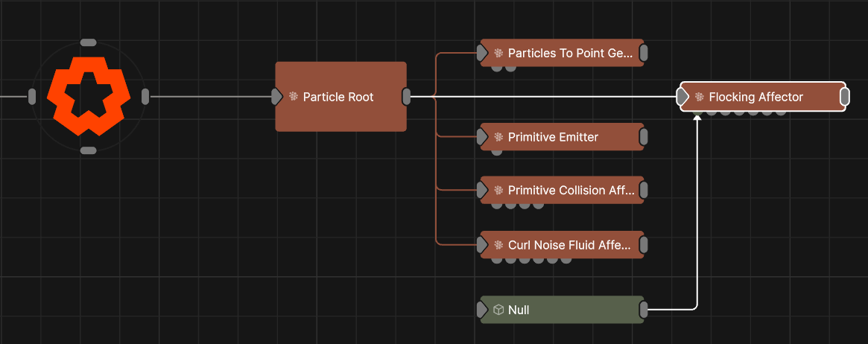Viewport: 868px width, 344px height.
Task: Click the particle icon on Primitive Emitter node
Action: click(x=498, y=137)
